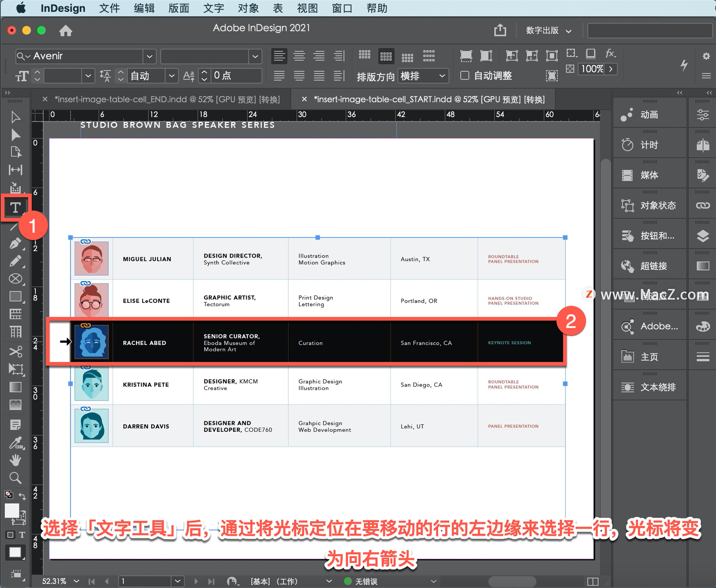Enable the 自动调整 checkbox

(x=465, y=75)
